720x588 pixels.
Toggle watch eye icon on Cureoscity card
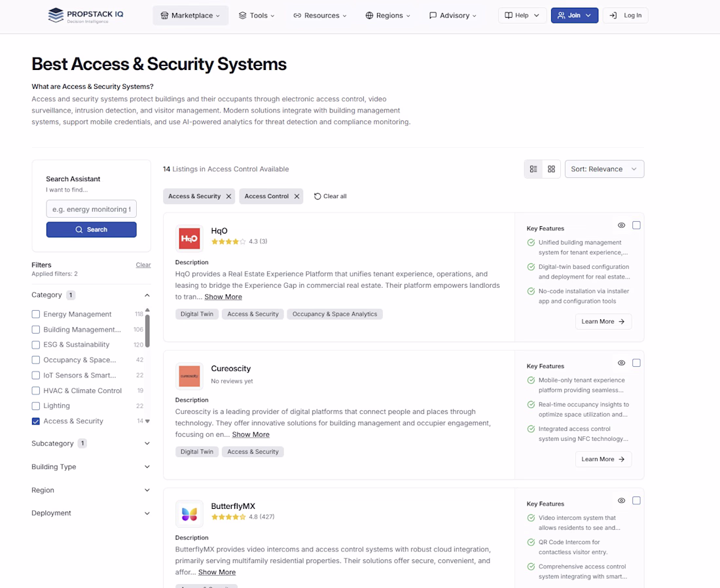[621, 362]
